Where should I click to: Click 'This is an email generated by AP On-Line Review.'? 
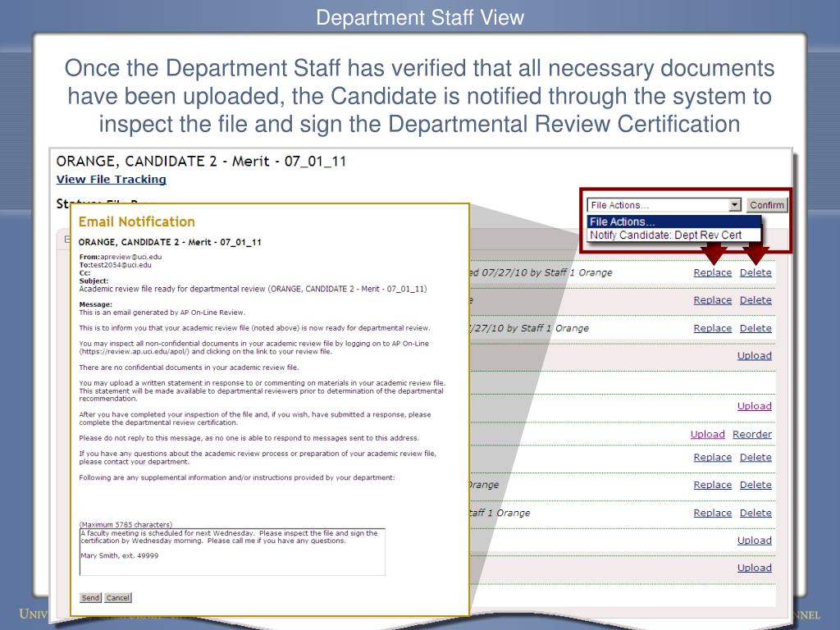pos(162,313)
